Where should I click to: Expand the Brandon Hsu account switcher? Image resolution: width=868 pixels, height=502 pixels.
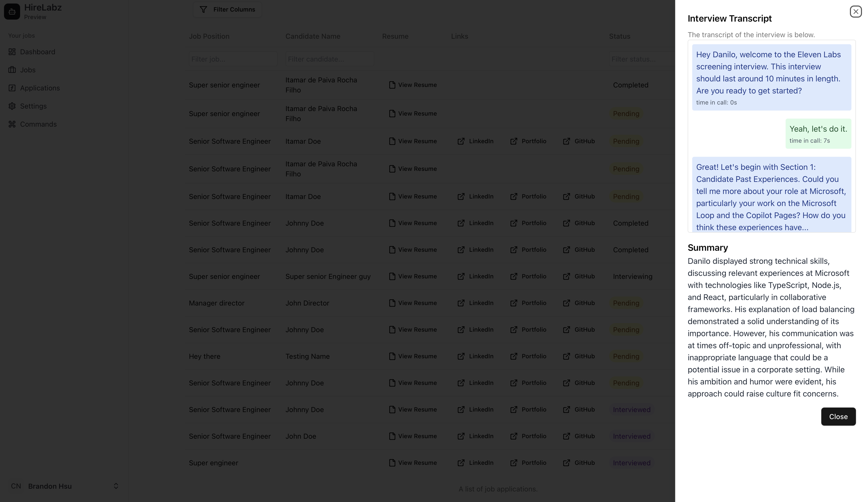point(116,486)
